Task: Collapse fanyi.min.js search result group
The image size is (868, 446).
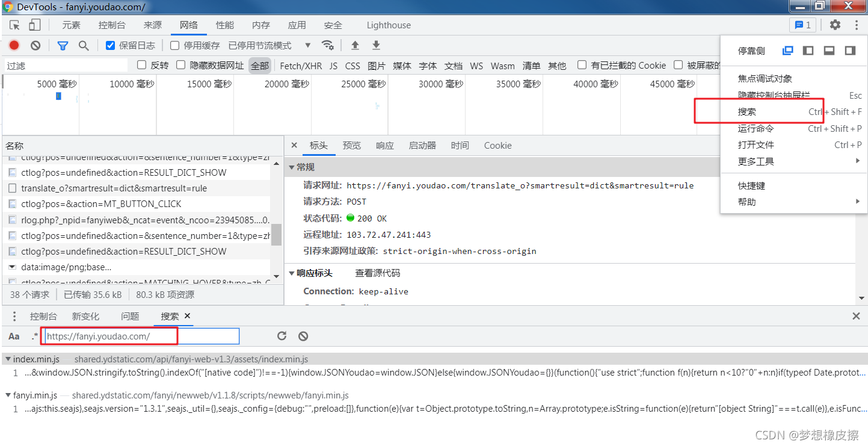Action: (8, 395)
